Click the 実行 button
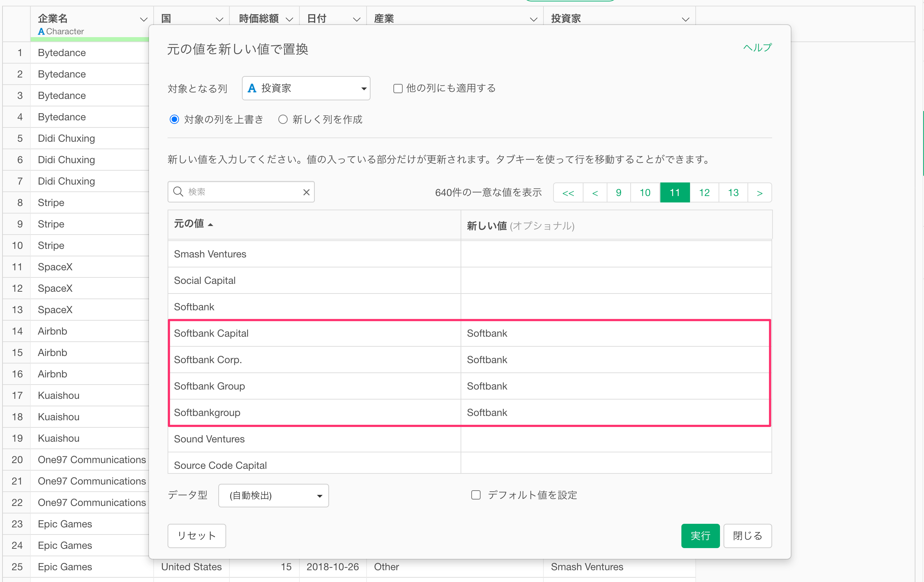The image size is (924, 582). (700, 536)
